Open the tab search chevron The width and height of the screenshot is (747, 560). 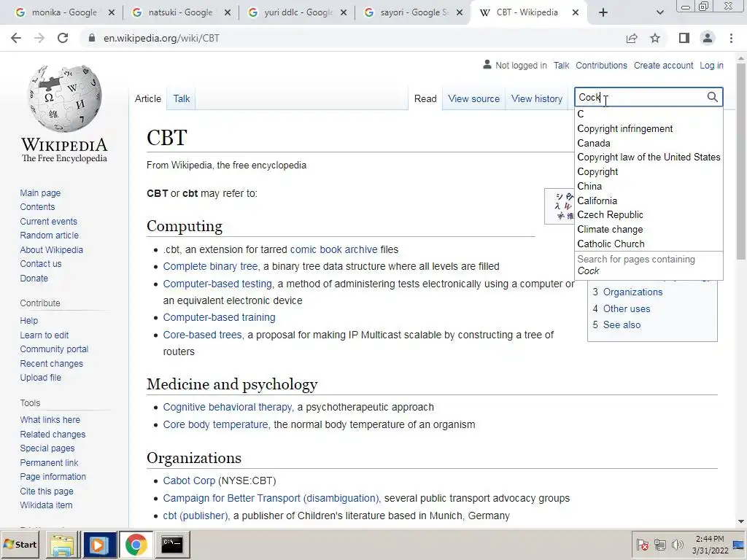tap(659, 12)
